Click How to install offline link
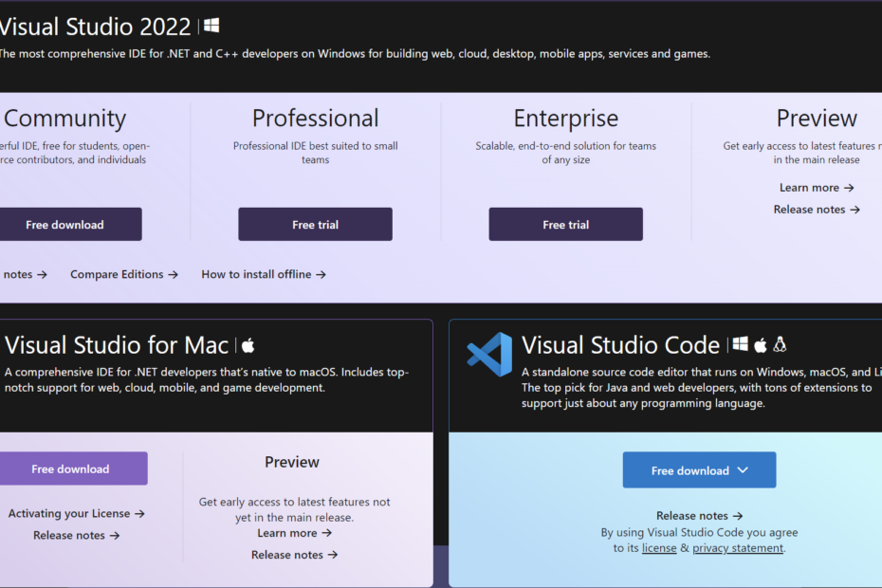 [x=256, y=274]
